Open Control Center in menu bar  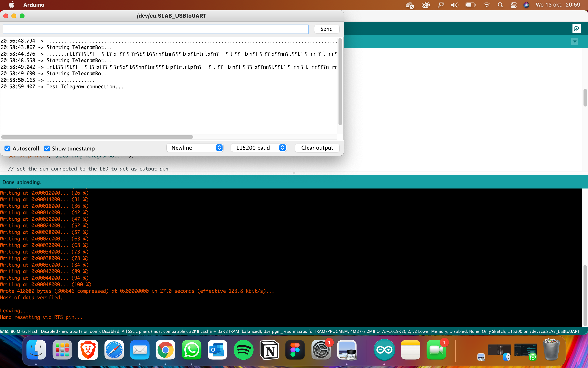click(x=513, y=5)
